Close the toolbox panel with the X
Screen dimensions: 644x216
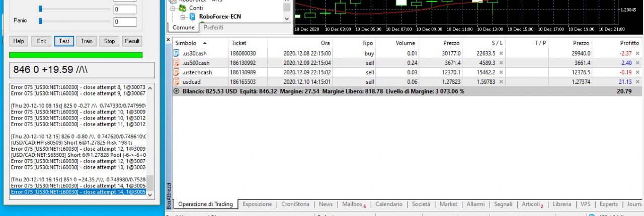[169, 39]
